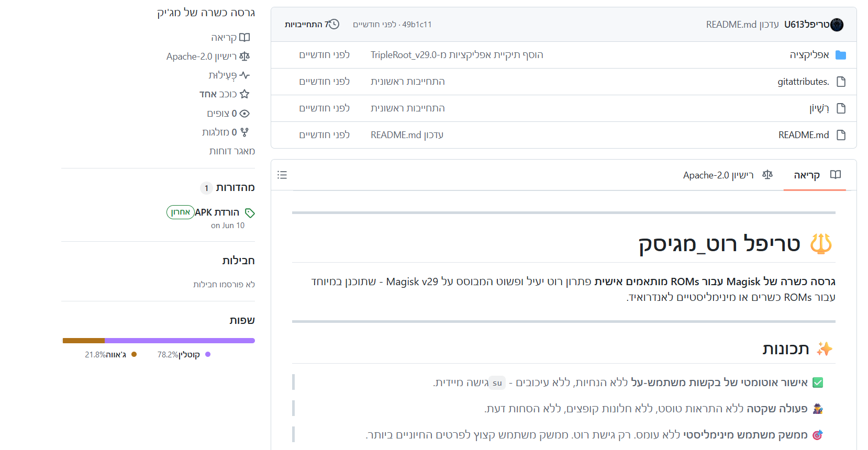Click the fork icon next to 0 מזלגות

pyautogui.click(x=244, y=132)
